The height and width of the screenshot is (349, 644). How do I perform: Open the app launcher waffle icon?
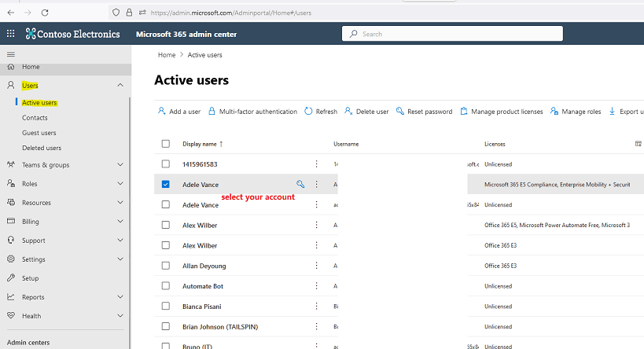[11, 34]
